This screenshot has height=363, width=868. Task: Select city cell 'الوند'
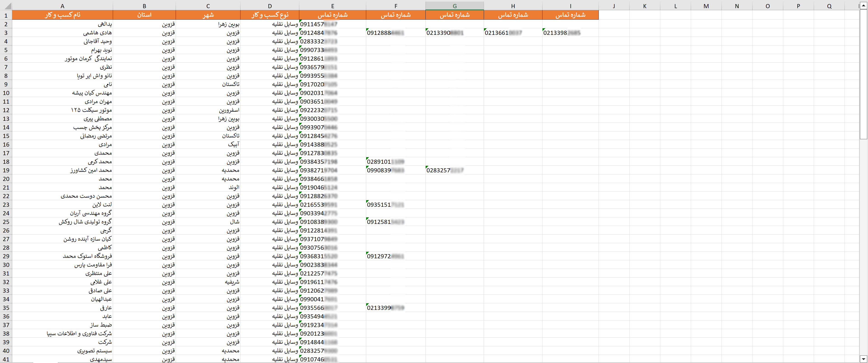pos(208,187)
